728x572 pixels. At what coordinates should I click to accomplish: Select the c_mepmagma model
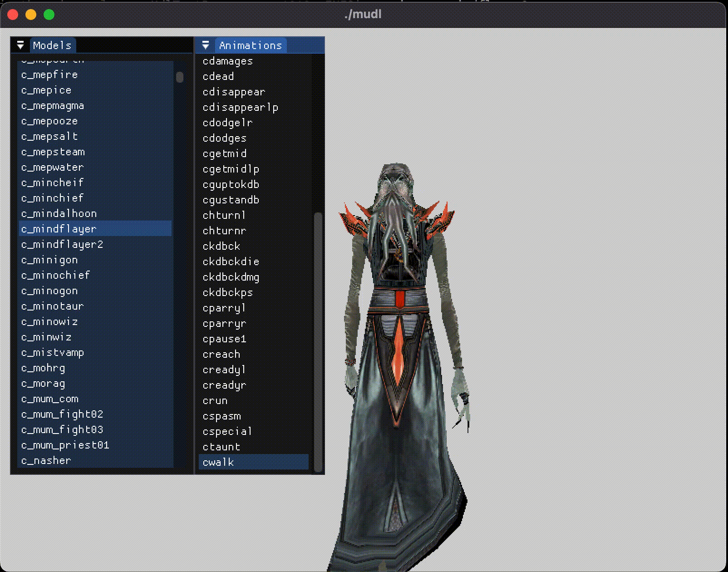pos(95,105)
